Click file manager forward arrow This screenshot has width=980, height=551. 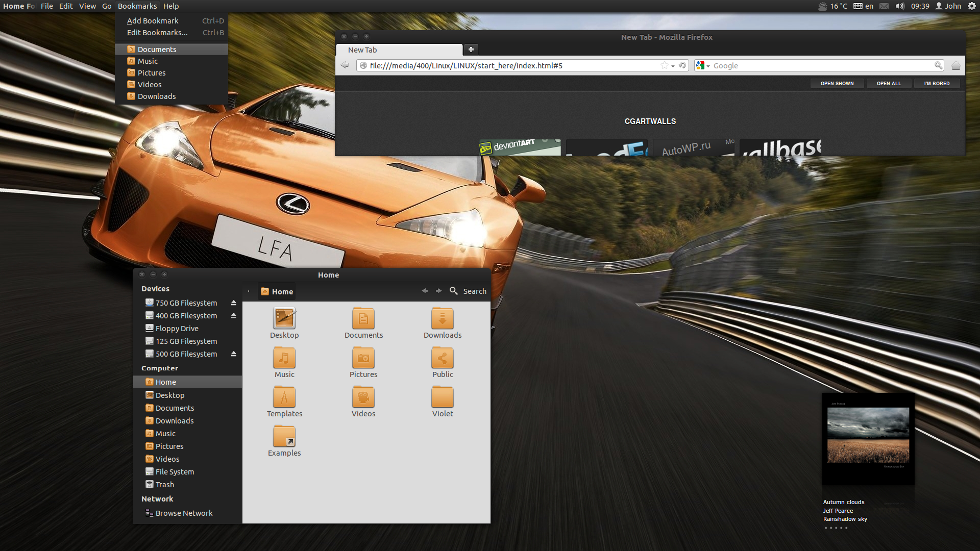pos(438,291)
